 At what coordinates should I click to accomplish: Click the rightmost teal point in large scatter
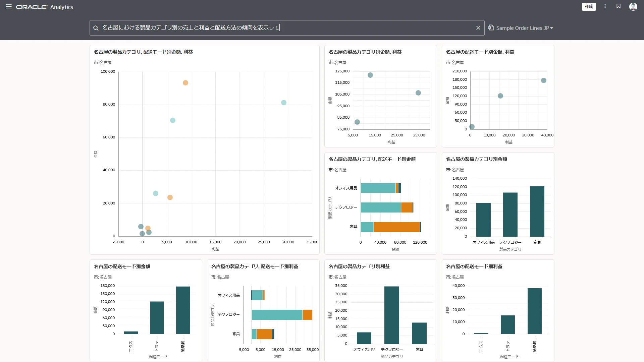tap(284, 103)
